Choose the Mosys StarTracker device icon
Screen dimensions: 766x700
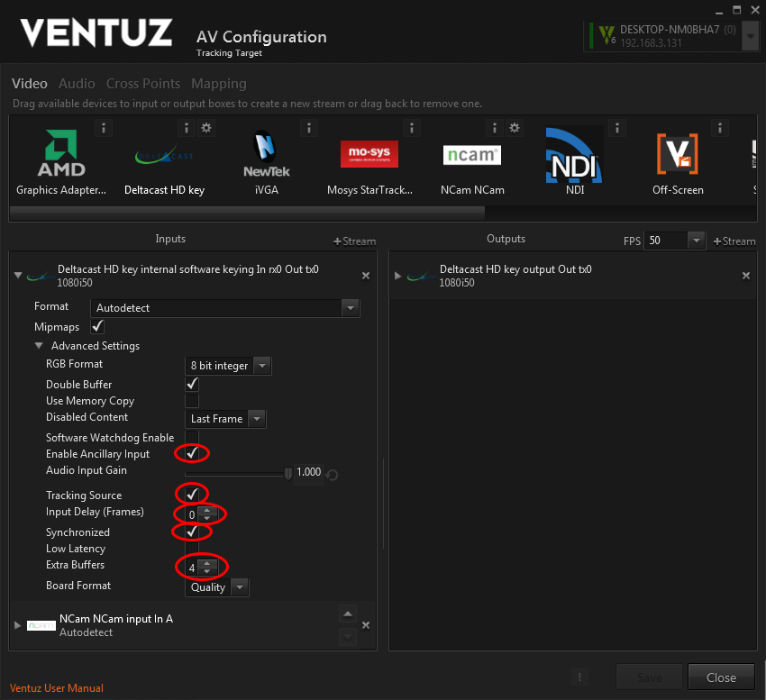tap(369, 155)
